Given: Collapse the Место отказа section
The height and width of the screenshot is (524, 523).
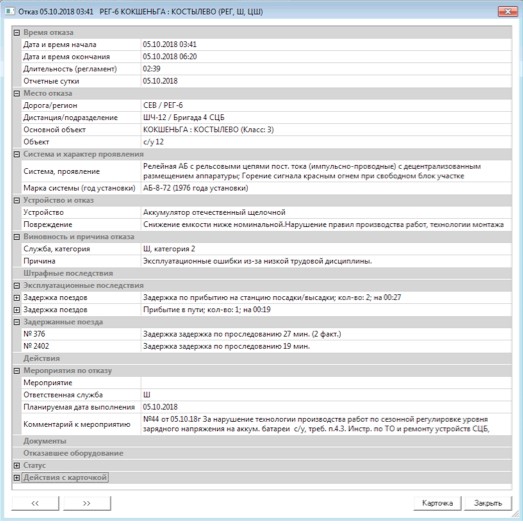Looking at the screenshot, I should (17, 94).
